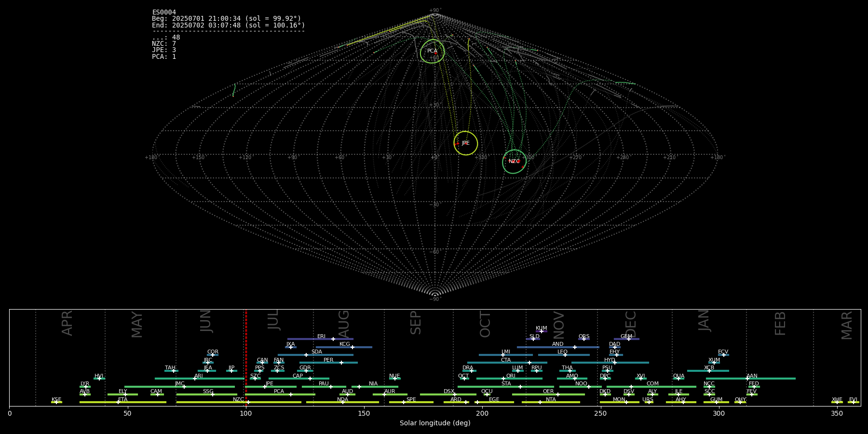Click the 'PCA: 1' count in header
Viewport: 868px width, 434px height.
tap(164, 57)
